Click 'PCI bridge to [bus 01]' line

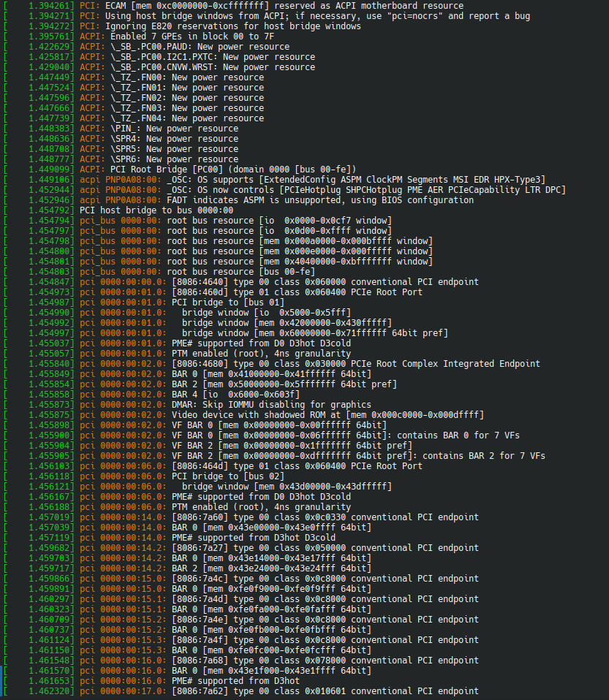coord(228,303)
